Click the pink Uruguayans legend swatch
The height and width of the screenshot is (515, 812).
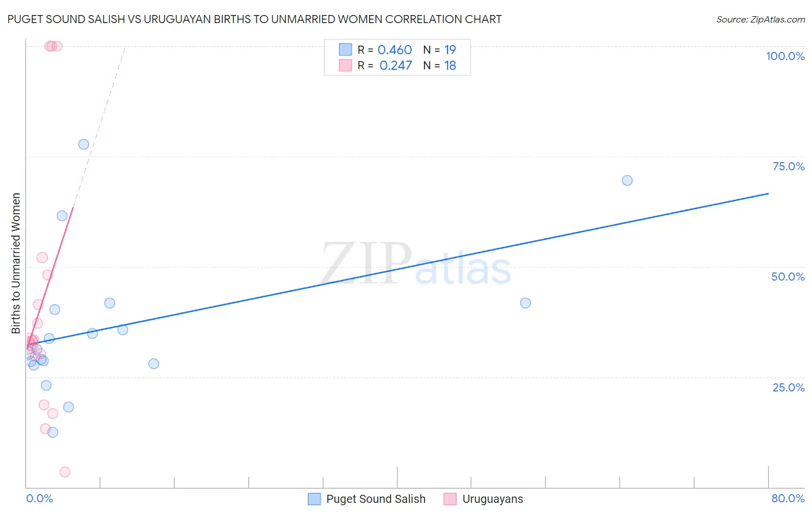[x=450, y=499]
